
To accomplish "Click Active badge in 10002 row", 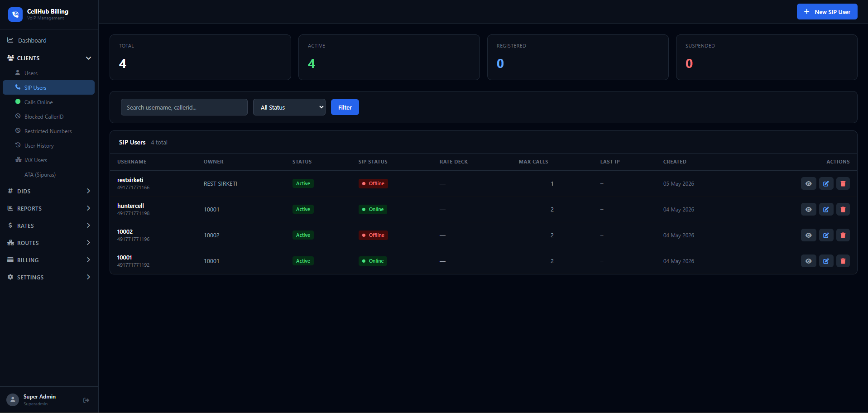I will click(303, 235).
